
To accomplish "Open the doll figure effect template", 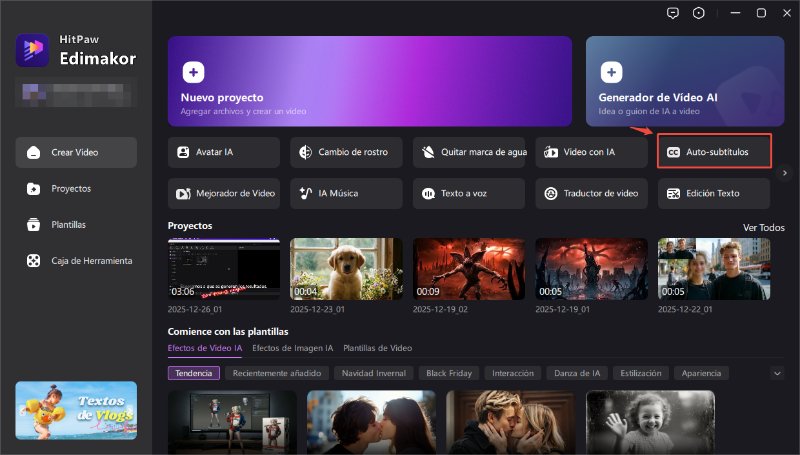I will click(232, 422).
